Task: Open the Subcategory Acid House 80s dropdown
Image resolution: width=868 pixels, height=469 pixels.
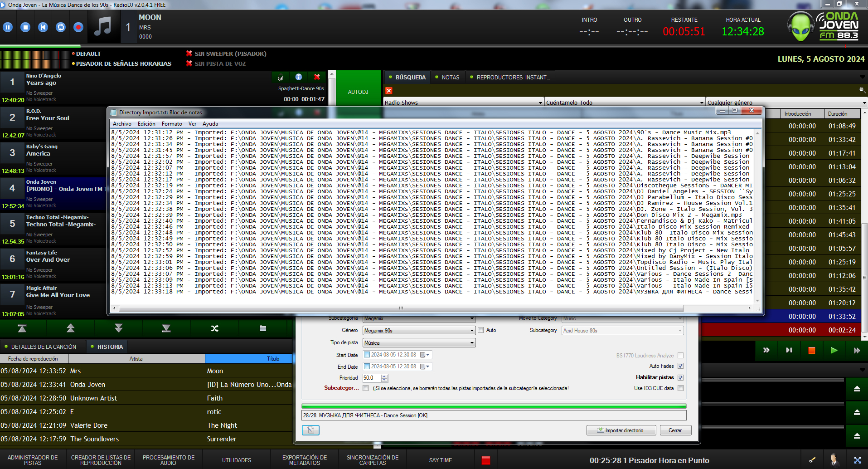Action: coord(623,331)
